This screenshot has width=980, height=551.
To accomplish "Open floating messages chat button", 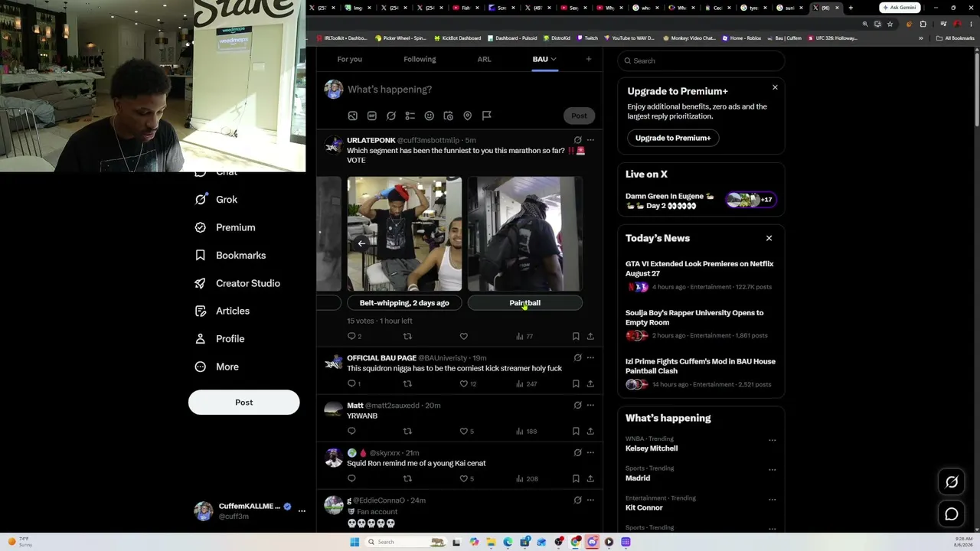I will [x=952, y=514].
